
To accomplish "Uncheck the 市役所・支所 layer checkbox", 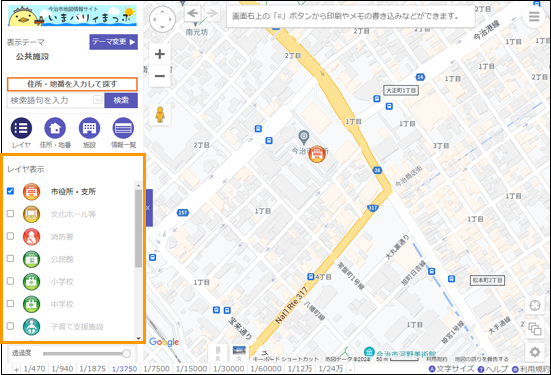I will point(11,191).
